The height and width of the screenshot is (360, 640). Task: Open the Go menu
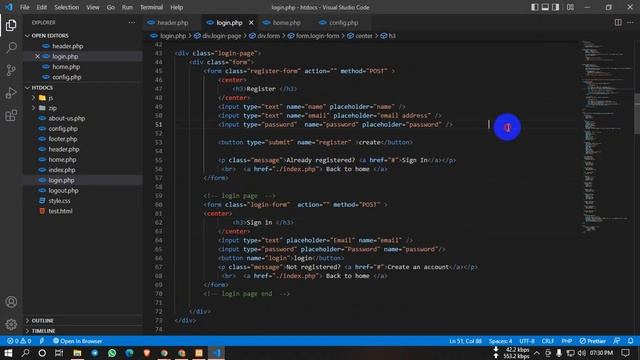[111, 7]
